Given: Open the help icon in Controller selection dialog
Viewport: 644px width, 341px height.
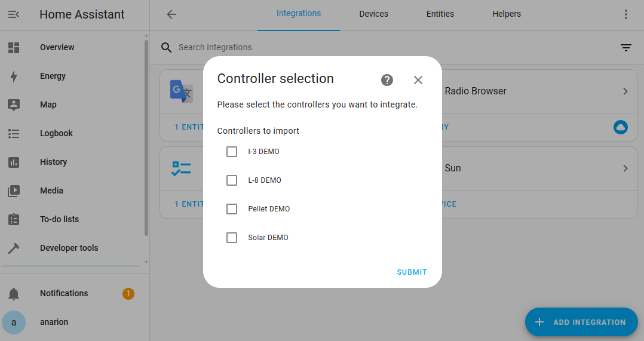Looking at the screenshot, I should (387, 80).
